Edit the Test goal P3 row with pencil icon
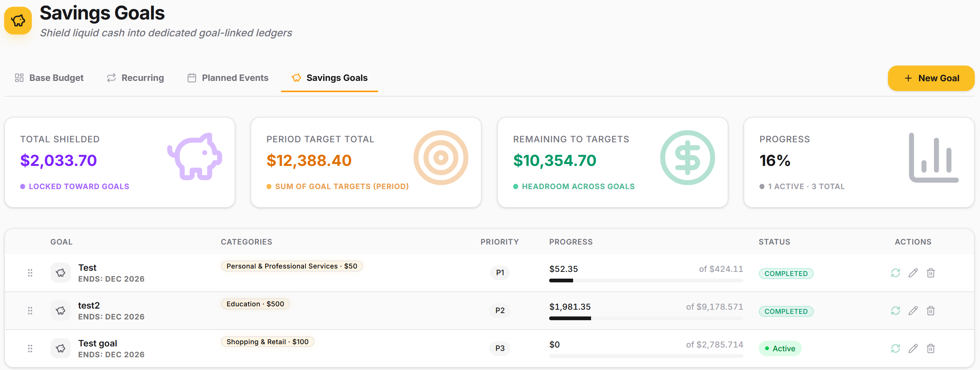Screen dimensions: 980x370 click(913, 348)
